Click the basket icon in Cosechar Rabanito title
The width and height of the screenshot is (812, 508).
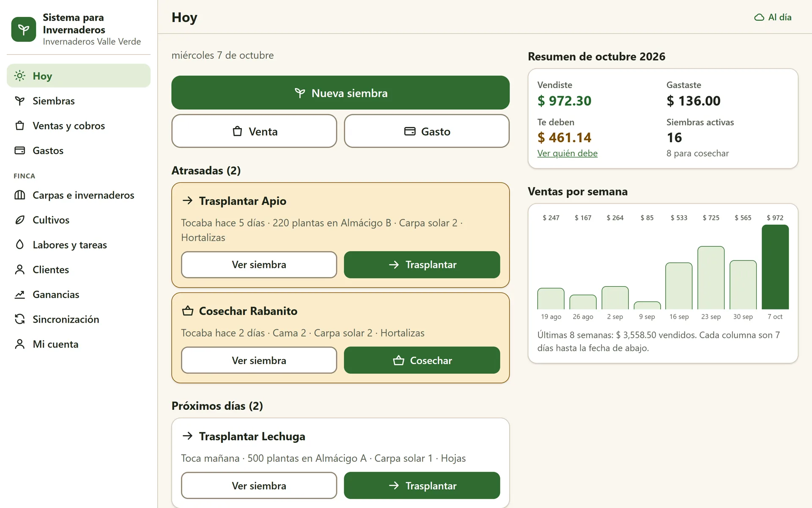tap(187, 311)
